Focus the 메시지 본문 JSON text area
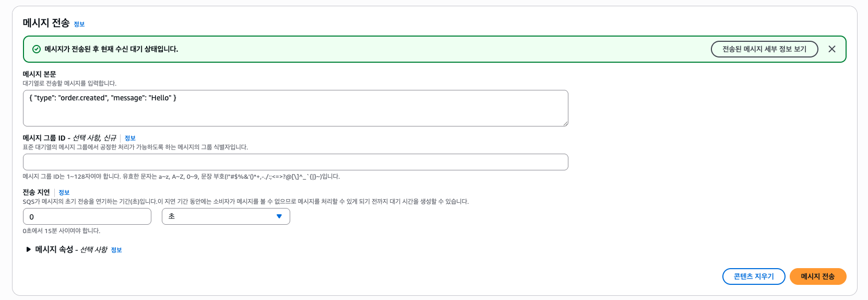The height and width of the screenshot is (300, 868). click(295, 108)
